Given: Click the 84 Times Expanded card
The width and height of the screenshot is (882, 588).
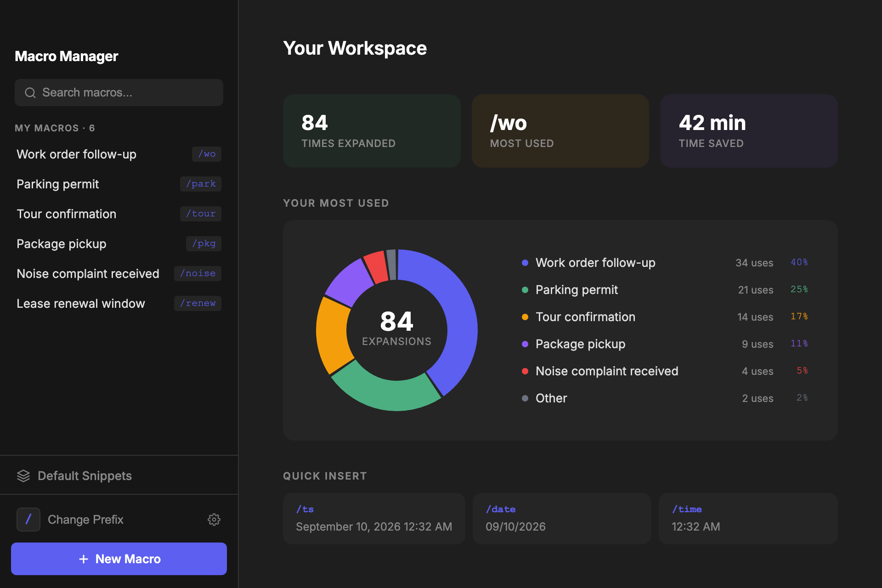Looking at the screenshot, I should click(372, 131).
